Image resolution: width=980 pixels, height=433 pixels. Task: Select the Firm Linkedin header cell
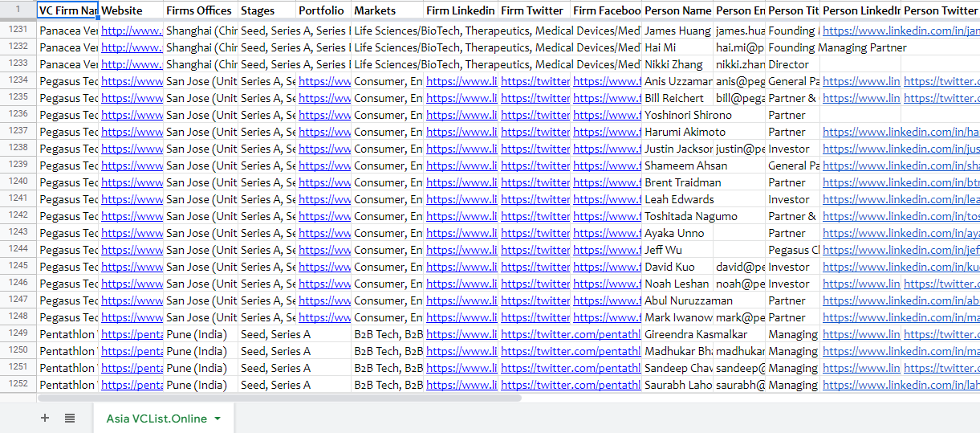point(461,10)
